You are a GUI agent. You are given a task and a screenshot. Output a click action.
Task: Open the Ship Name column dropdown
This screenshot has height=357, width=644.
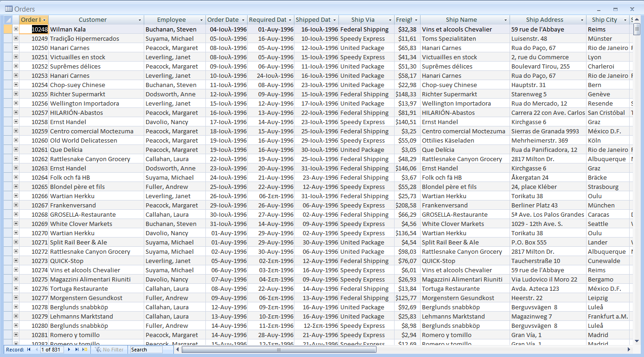[x=505, y=20]
